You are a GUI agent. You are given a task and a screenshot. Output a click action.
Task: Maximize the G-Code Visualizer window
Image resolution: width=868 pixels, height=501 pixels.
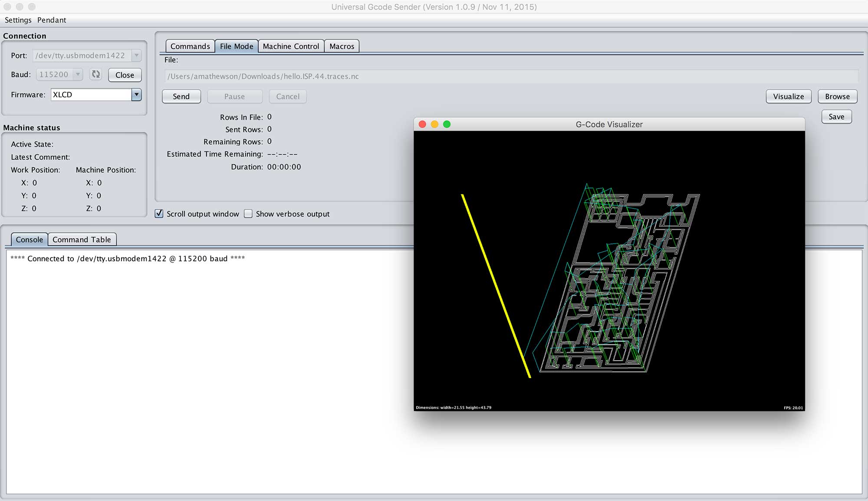pyautogui.click(x=447, y=124)
